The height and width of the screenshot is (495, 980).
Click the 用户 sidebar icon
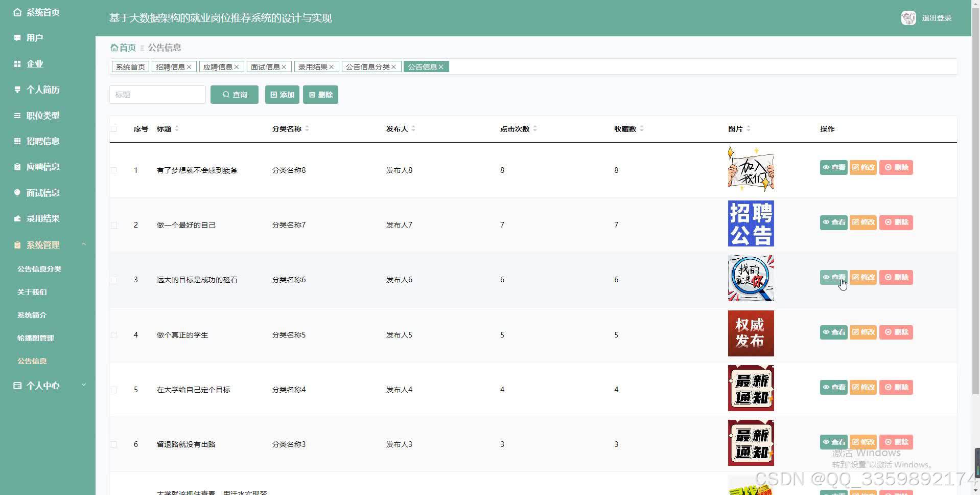17,38
